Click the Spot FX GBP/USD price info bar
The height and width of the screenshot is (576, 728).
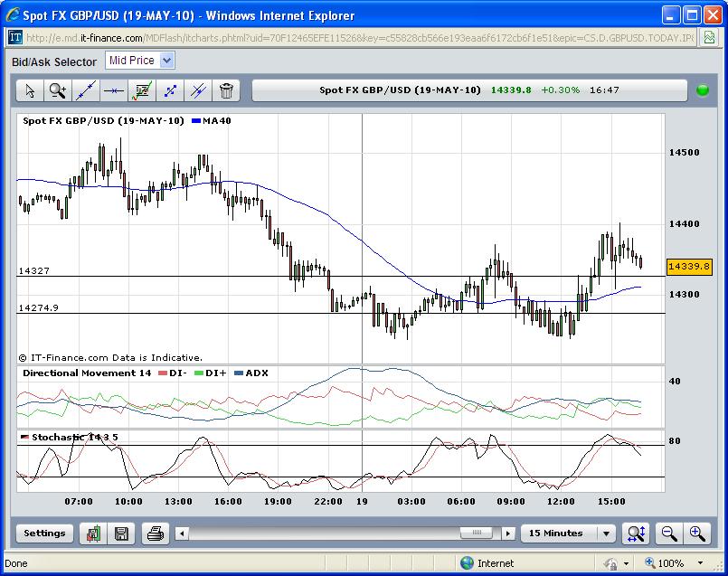(469, 90)
